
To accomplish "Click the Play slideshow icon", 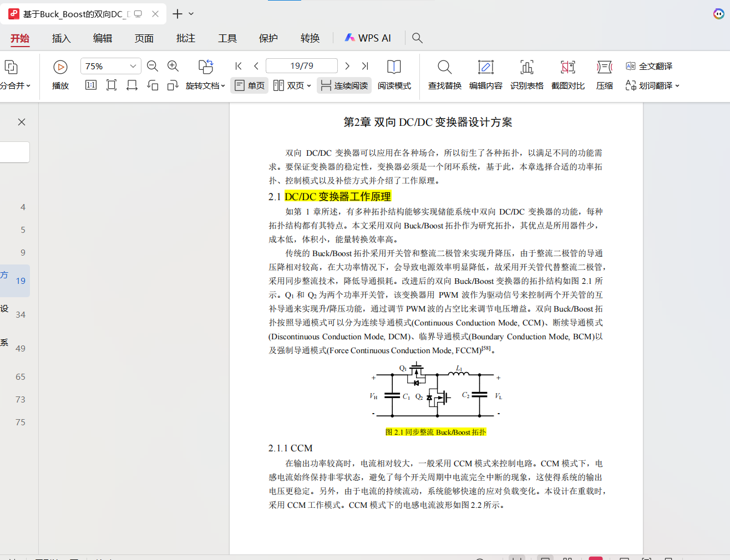I will (x=60, y=68).
